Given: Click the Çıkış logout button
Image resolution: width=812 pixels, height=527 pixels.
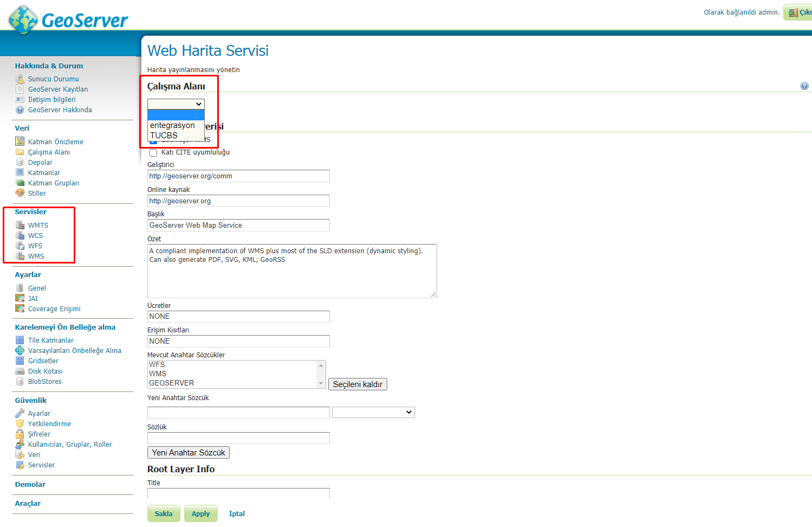Looking at the screenshot, I should pos(798,12).
